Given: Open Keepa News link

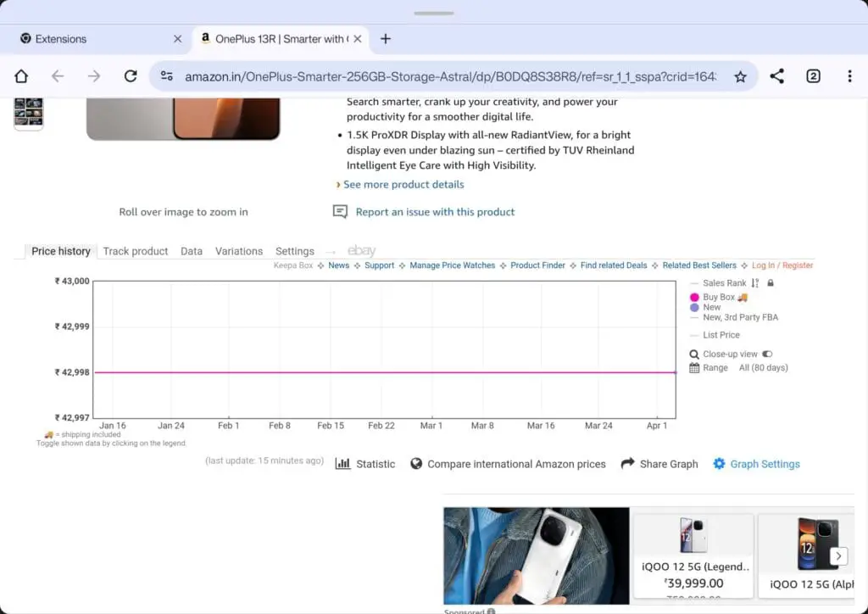Looking at the screenshot, I should [x=339, y=265].
